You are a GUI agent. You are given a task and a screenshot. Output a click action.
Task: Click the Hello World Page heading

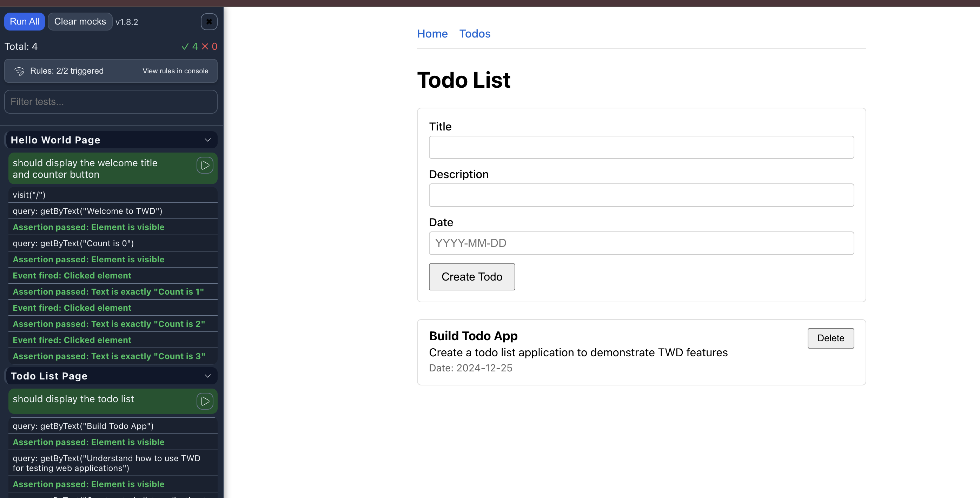pos(55,140)
